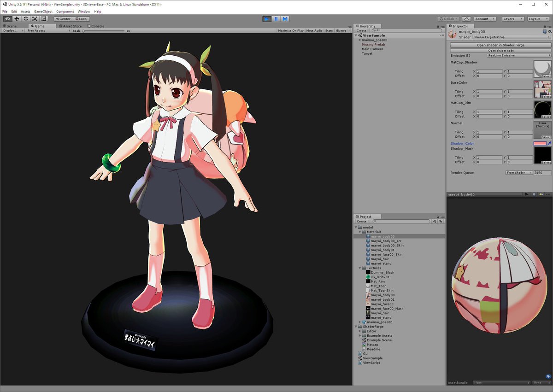Click the BaseColor texture thumbnail
This screenshot has height=392, width=553.
(542, 89)
